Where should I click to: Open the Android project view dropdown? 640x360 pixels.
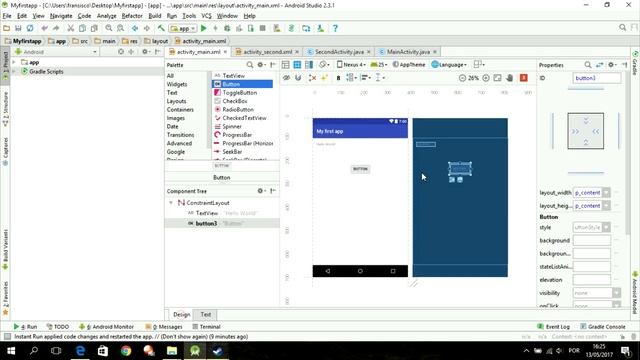[x=56, y=52]
